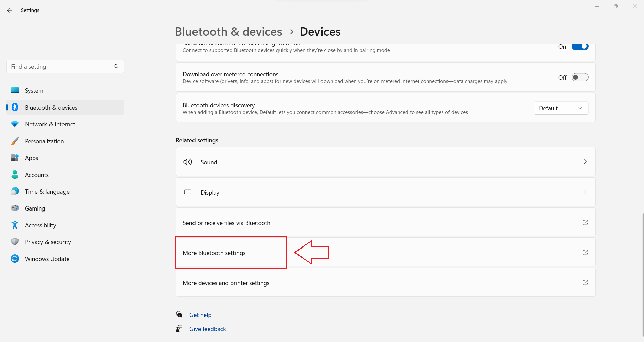
Task: Expand the Sound related settings chevron
Action: pyautogui.click(x=585, y=162)
